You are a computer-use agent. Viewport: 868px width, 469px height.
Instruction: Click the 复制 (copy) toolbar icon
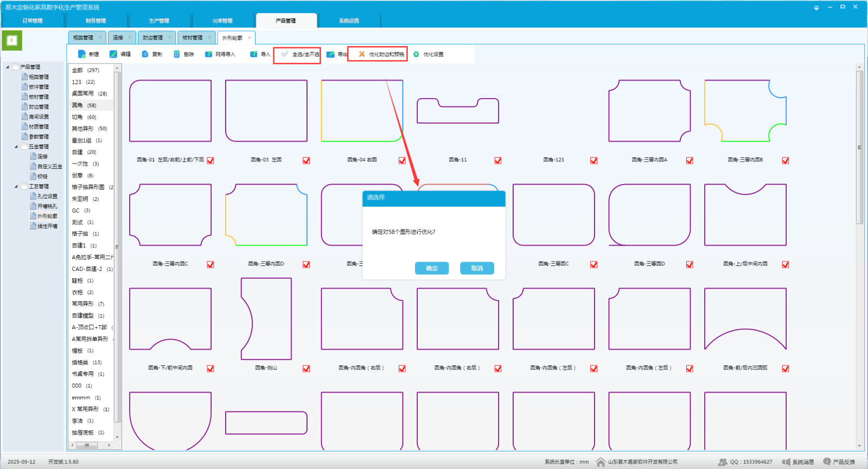pos(145,54)
